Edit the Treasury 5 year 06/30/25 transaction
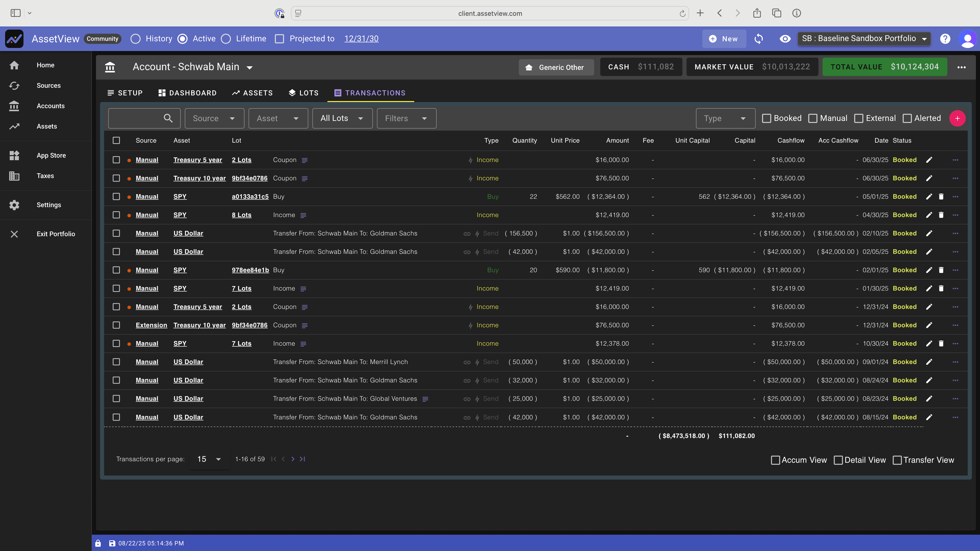Image resolution: width=980 pixels, height=551 pixels. tap(929, 160)
